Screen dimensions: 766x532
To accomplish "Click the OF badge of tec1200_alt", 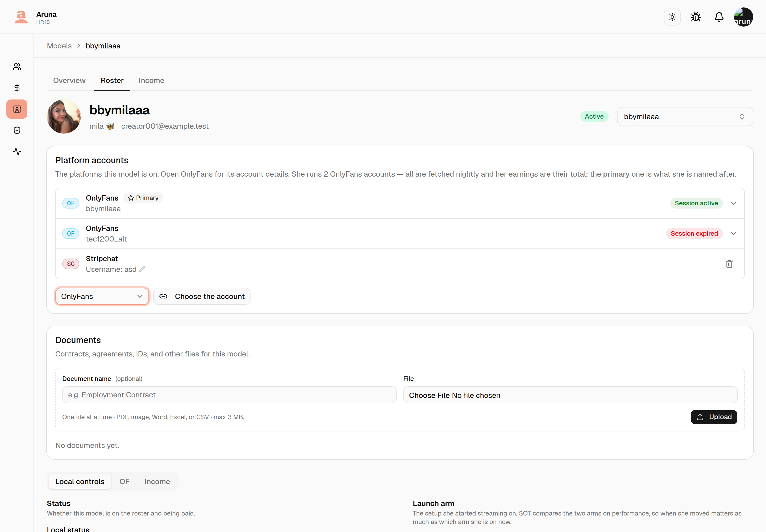I will (71, 234).
